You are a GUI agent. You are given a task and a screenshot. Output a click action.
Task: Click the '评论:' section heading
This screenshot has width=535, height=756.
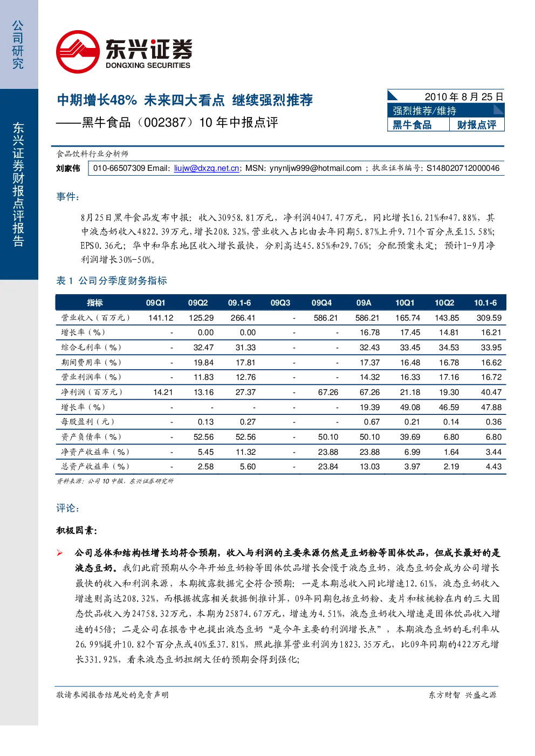(x=68, y=508)
